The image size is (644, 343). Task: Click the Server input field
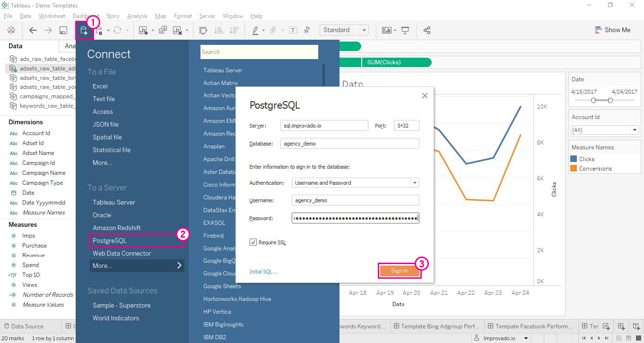(x=324, y=126)
